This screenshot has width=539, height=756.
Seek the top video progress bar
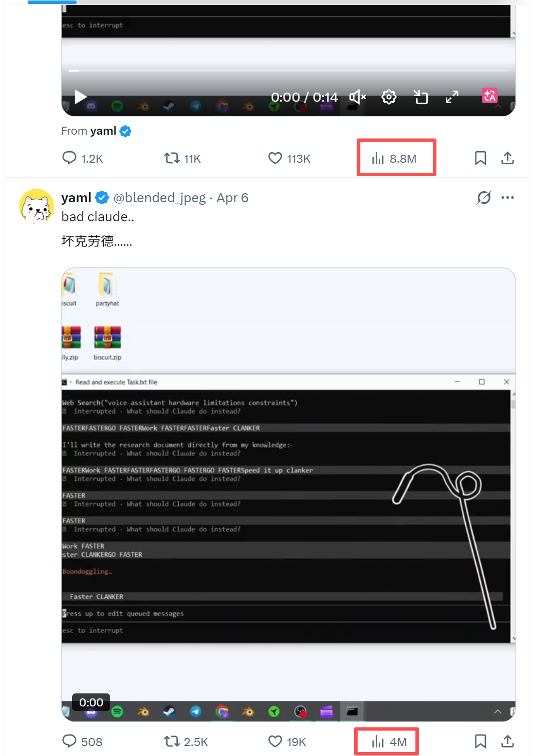289,71
